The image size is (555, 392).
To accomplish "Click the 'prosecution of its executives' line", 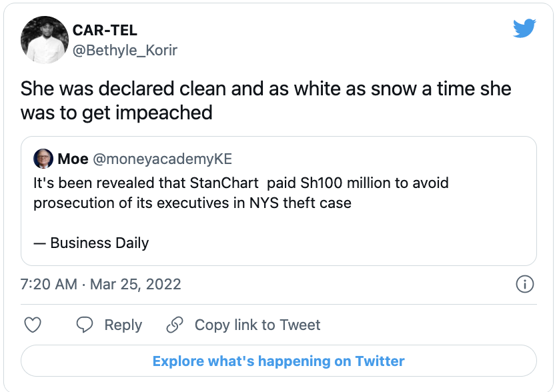I will coord(192,203).
